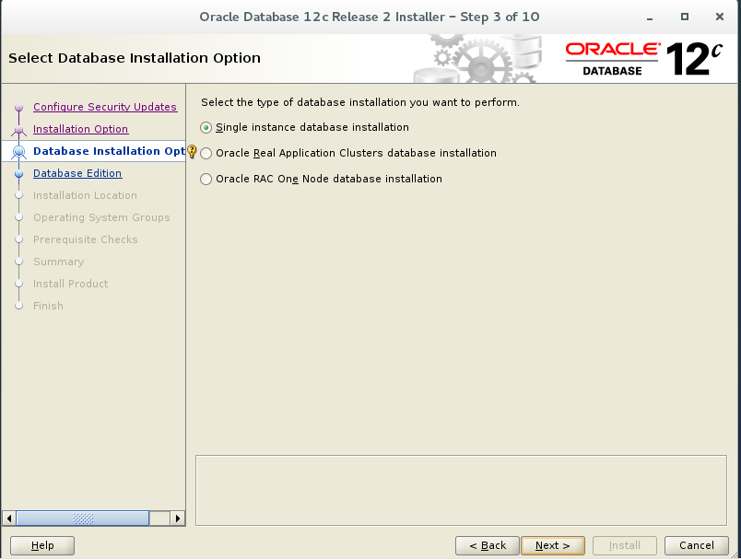
Task: Select Oracle RAC One Node database installation
Action: pyautogui.click(x=207, y=179)
